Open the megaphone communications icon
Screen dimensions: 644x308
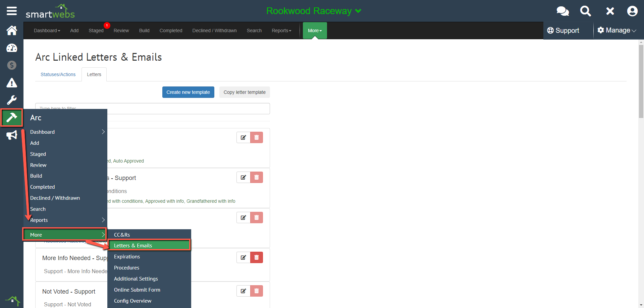click(x=12, y=135)
